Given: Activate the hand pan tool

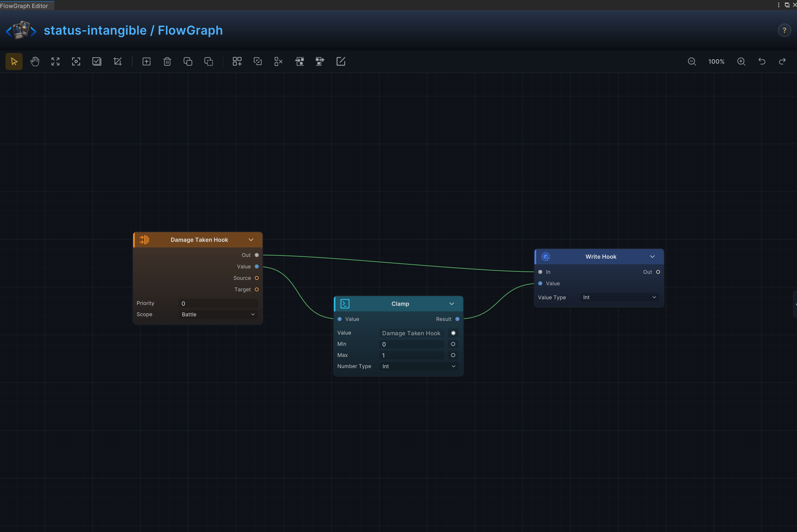Looking at the screenshot, I should tap(35, 61).
